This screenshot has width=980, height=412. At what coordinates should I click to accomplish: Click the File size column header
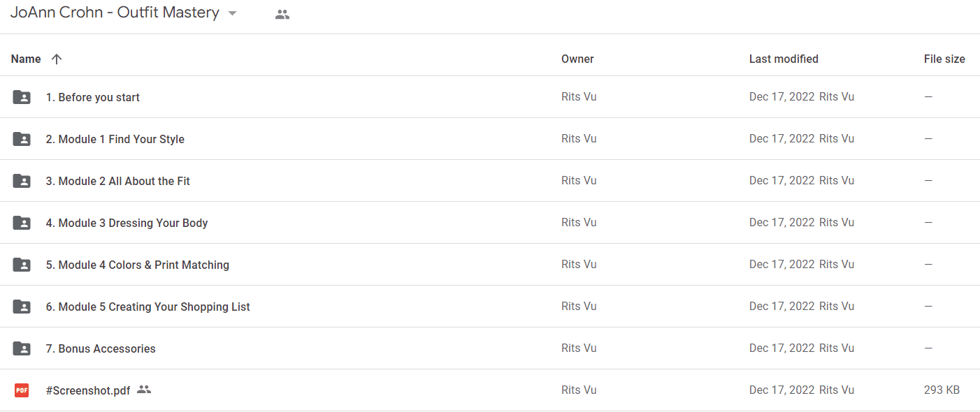(x=944, y=59)
